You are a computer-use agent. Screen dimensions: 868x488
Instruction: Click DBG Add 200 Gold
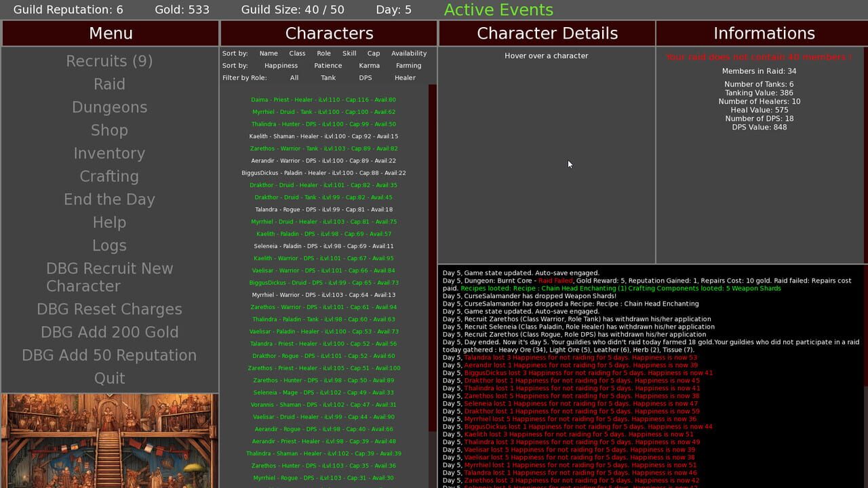(x=109, y=332)
